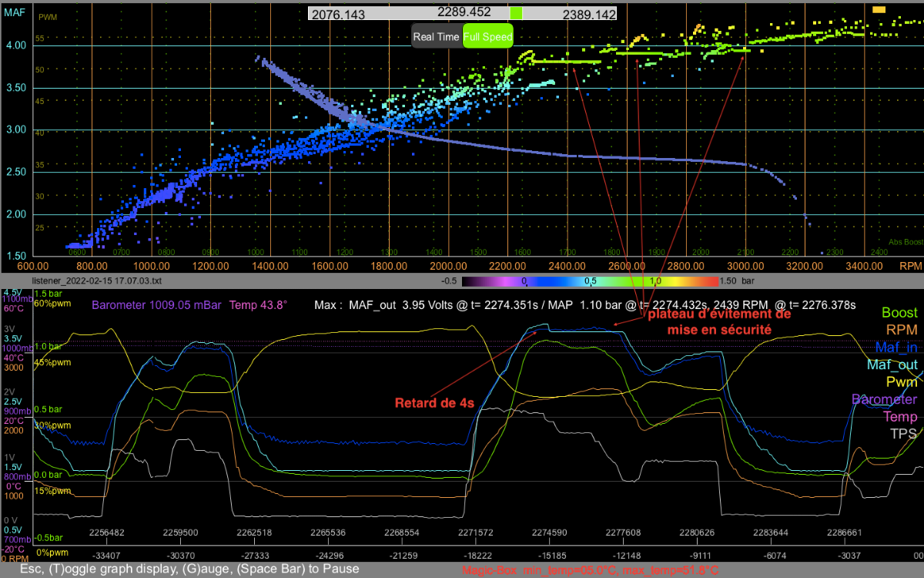The height and width of the screenshot is (578, 924).
Task: Click the 2076.143 range start value
Action: point(338,14)
